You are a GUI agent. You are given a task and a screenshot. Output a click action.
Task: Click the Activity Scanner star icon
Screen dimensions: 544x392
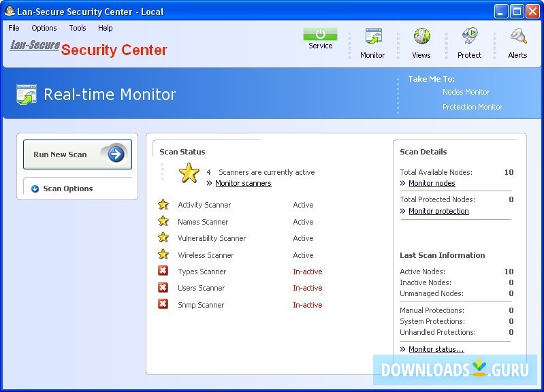(163, 205)
